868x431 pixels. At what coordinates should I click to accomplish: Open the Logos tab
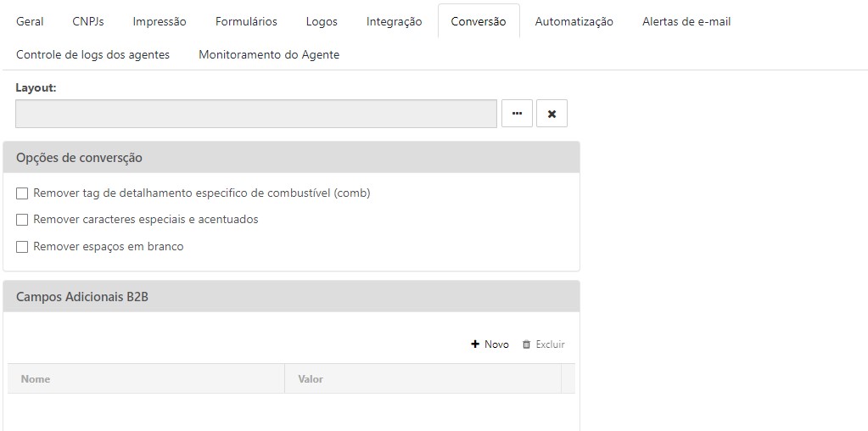pyautogui.click(x=322, y=22)
